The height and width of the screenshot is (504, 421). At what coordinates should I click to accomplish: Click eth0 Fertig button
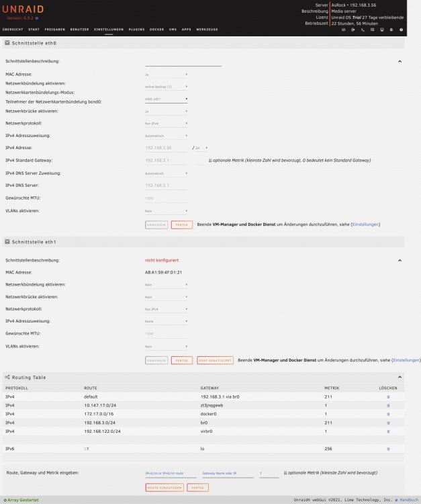click(x=182, y=224)
